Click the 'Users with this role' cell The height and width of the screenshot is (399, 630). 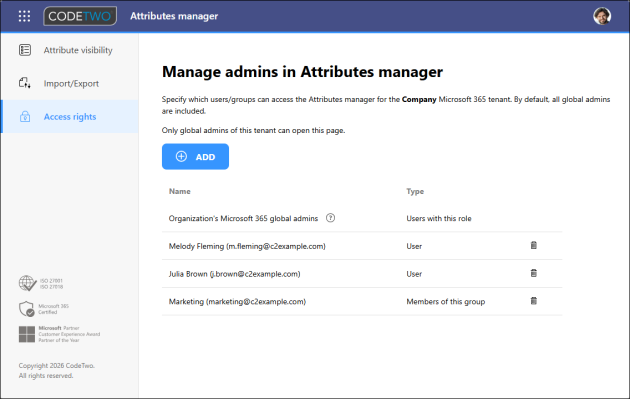(439, 218)
